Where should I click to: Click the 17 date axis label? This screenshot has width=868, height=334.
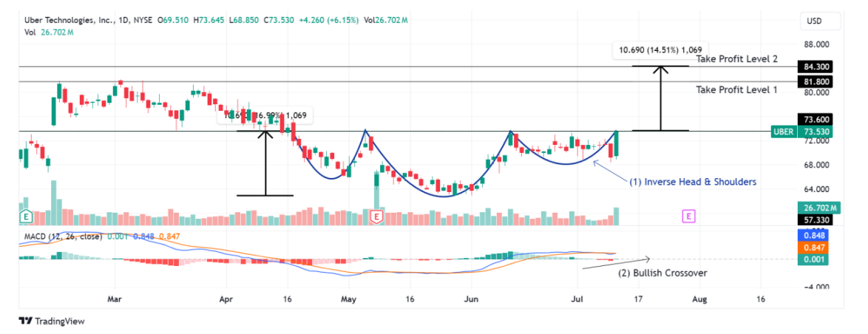tap(638, 299)
